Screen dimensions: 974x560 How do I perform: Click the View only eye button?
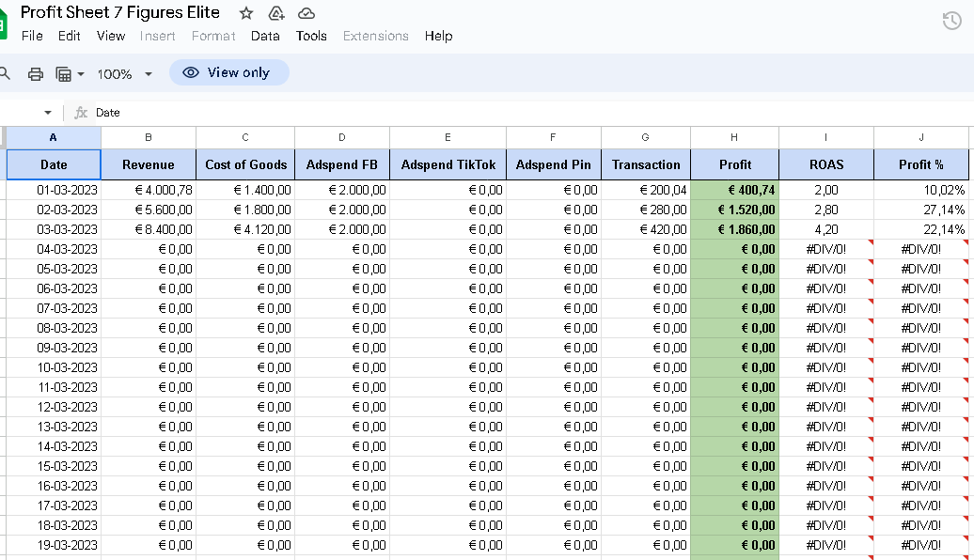point(228,72)
